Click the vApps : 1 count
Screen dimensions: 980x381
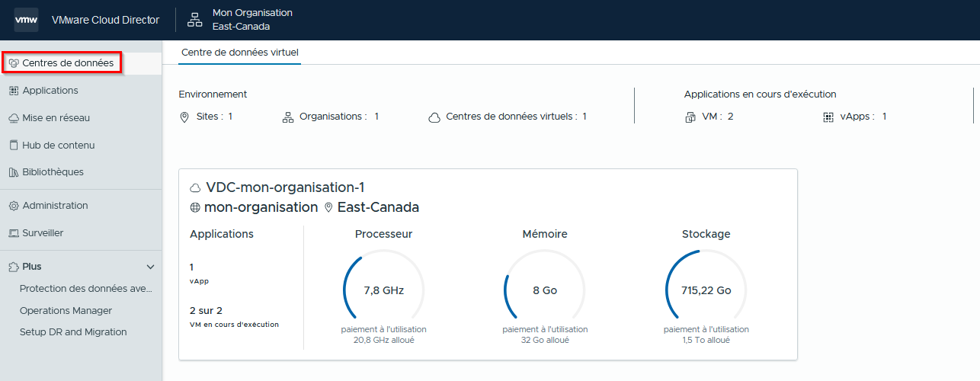tap(863, 117)
